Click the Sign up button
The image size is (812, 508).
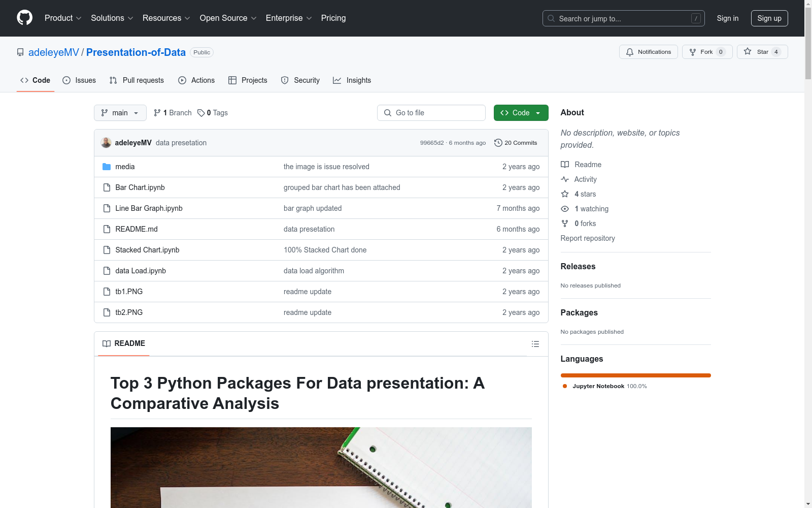click(x=769, y=18)
